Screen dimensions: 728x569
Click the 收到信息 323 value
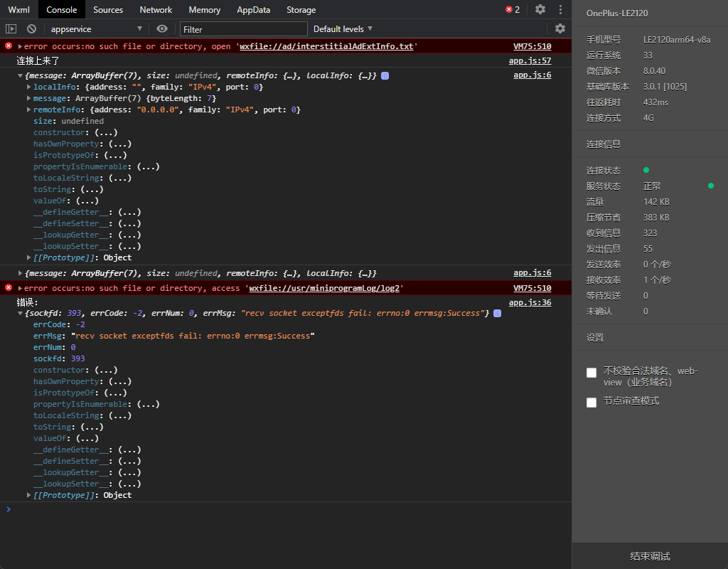[650, 233]
